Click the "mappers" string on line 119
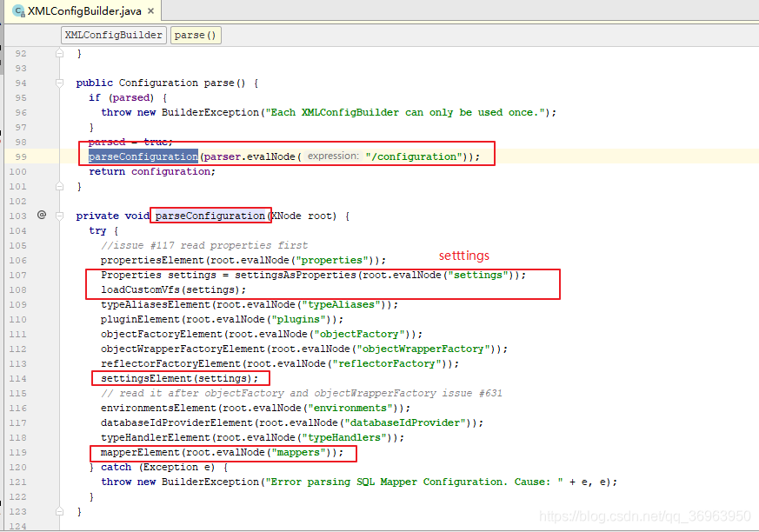 click(x=299, y=452)
